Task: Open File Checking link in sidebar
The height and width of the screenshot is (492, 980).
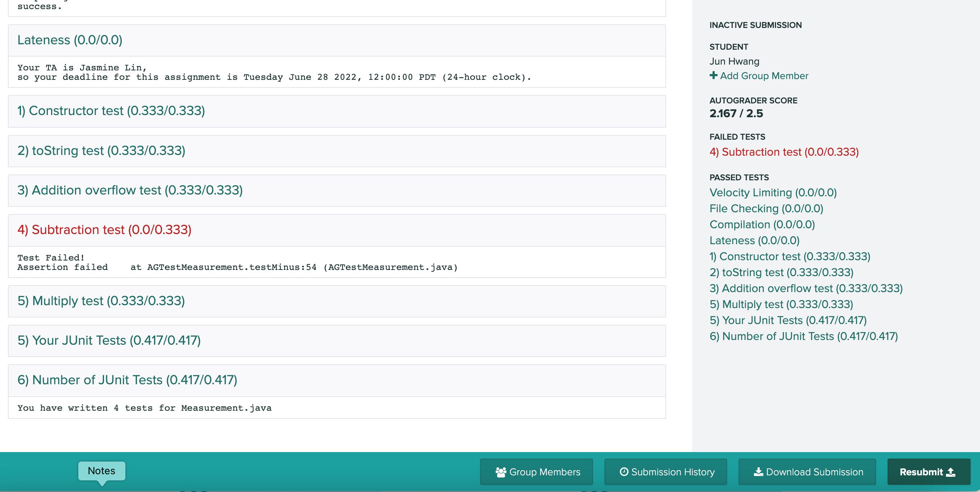Action: pos(766,209)
